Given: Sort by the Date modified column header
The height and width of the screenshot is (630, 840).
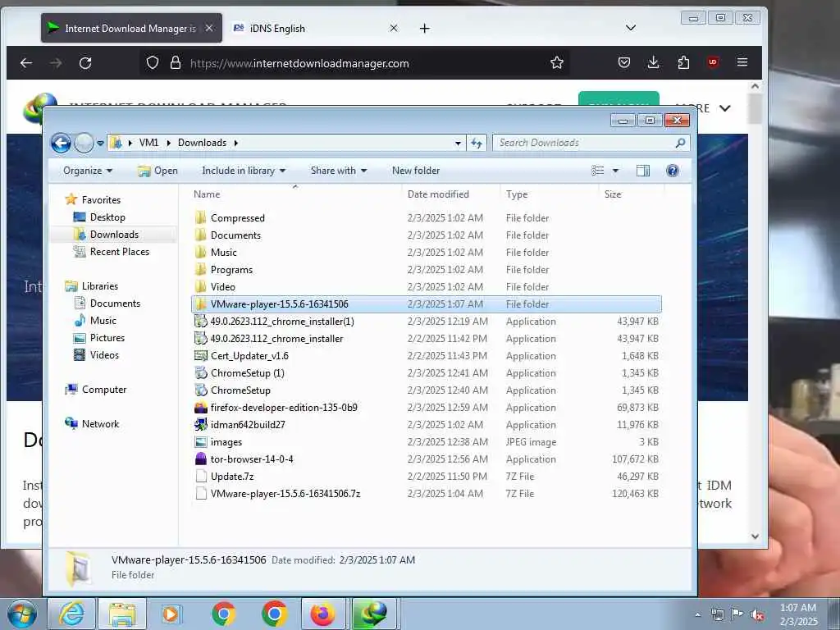Looking at the screenshot, I should point(438,194).
